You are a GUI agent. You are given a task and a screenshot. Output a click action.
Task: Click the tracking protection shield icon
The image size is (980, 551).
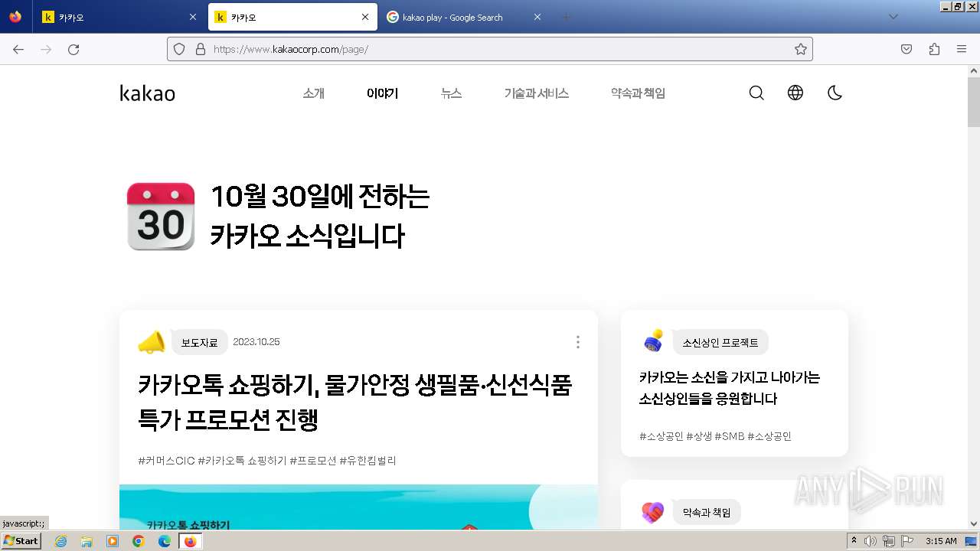179,49
